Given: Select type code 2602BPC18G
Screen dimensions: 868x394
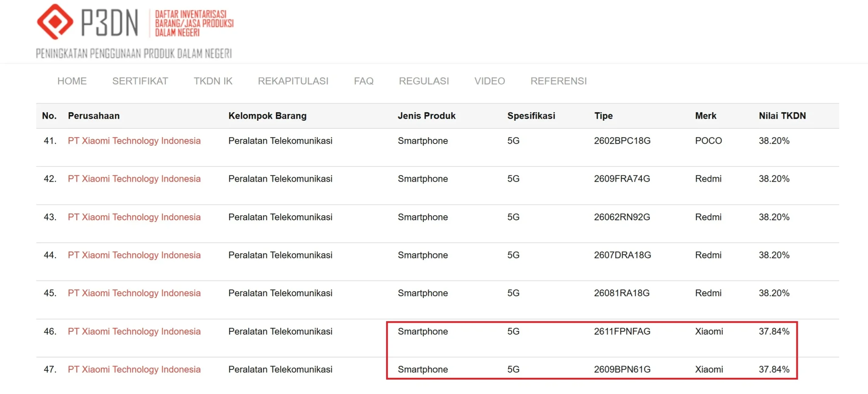Looking at the screenshot, I should click(x=622, y=141).
